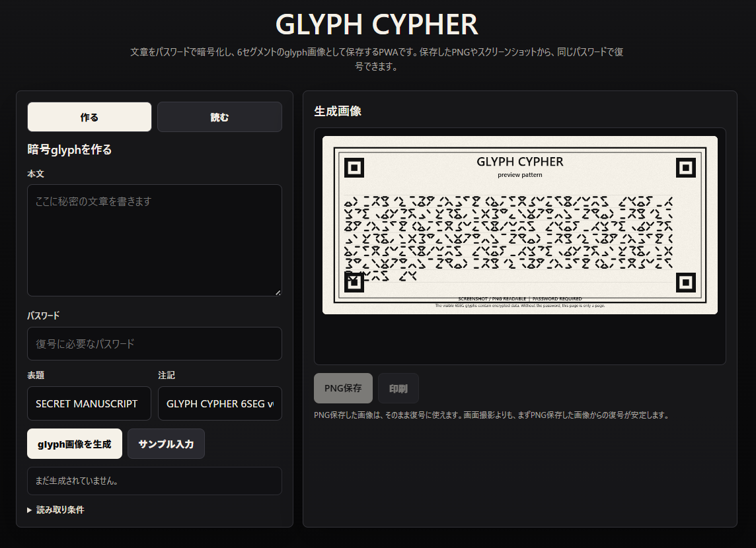Click the PNG保存した画像は hint text
This screenshot has width=756, height=548.
(492, 415)
